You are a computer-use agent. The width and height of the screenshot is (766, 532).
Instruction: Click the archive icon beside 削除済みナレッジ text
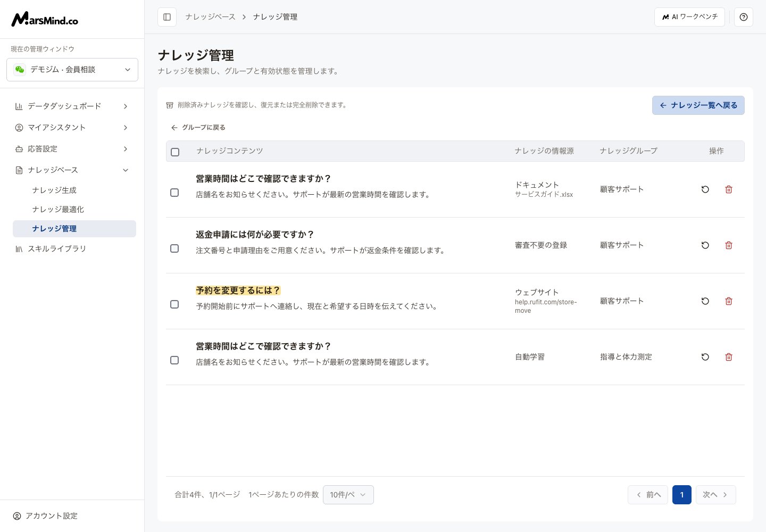pos(170,105)
